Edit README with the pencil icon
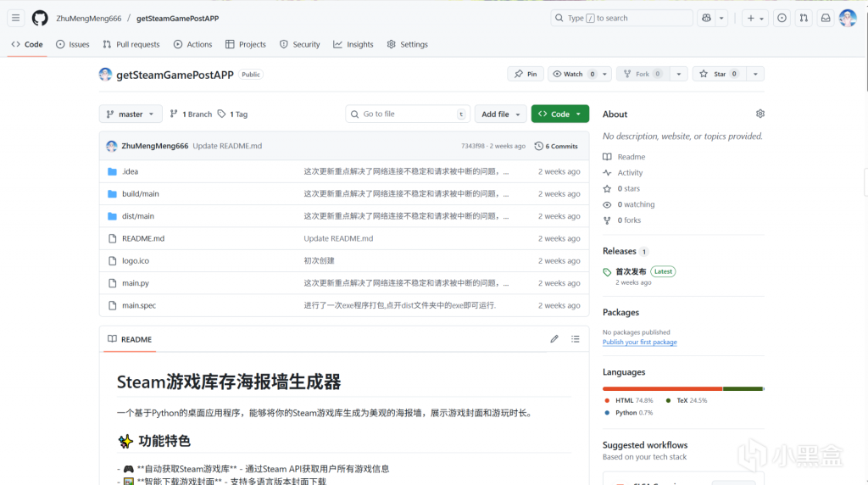The height and width of the screenshot is (485, 868). point(554,339)
